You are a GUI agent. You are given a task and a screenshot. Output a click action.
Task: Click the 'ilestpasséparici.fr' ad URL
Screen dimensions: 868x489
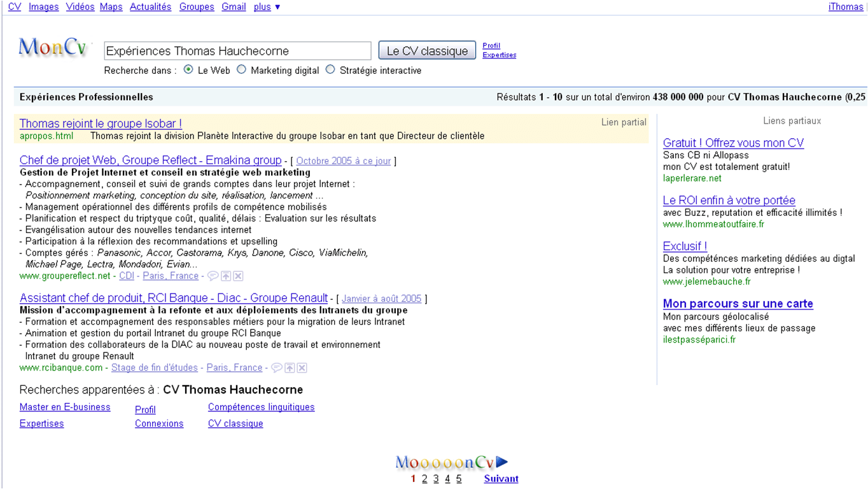click(x=699, y=339)
